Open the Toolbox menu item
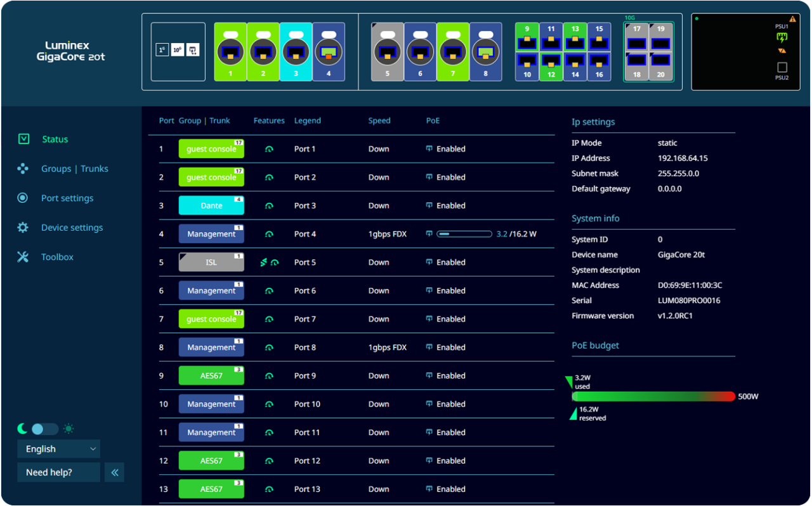 click(x=57, y=257)
